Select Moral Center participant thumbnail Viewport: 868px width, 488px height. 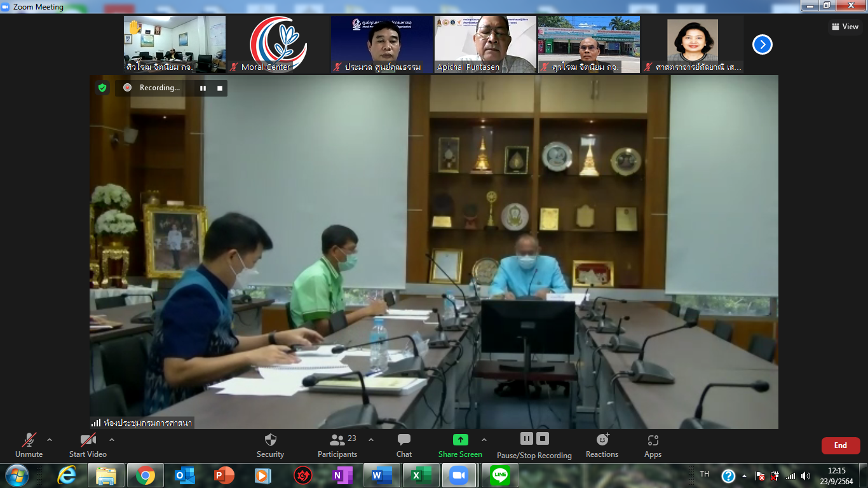coord(278,44)
